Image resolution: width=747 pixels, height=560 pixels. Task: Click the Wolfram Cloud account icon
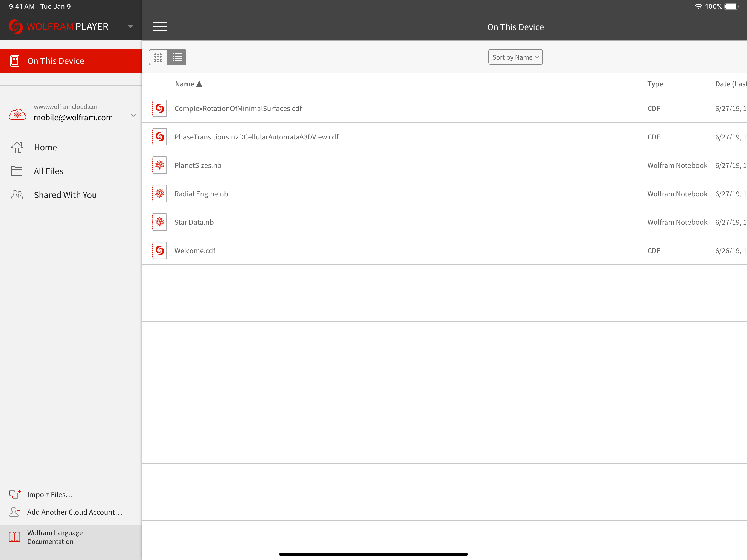click(17, 114)
